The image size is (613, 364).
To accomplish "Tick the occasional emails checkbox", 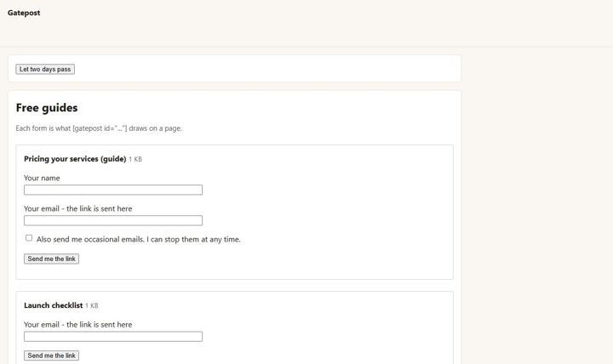I will click(x=29, y=238).
